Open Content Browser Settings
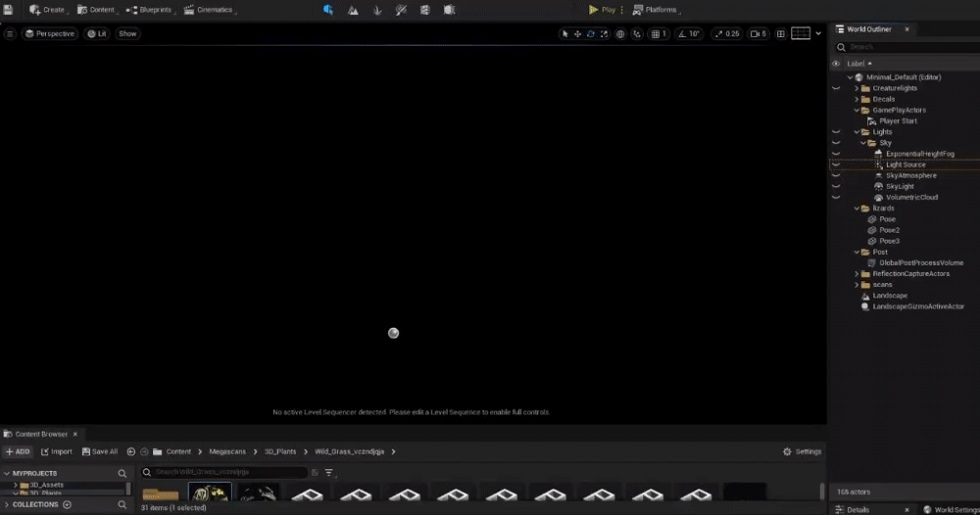Viewport: 980px width, 515px height. point(802,452)
